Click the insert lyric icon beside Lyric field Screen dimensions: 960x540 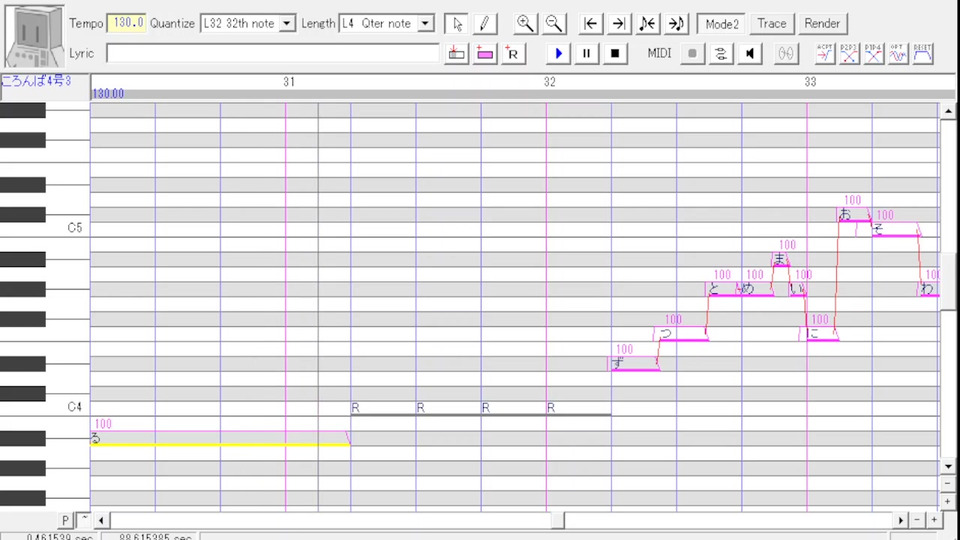click(456, 53)
